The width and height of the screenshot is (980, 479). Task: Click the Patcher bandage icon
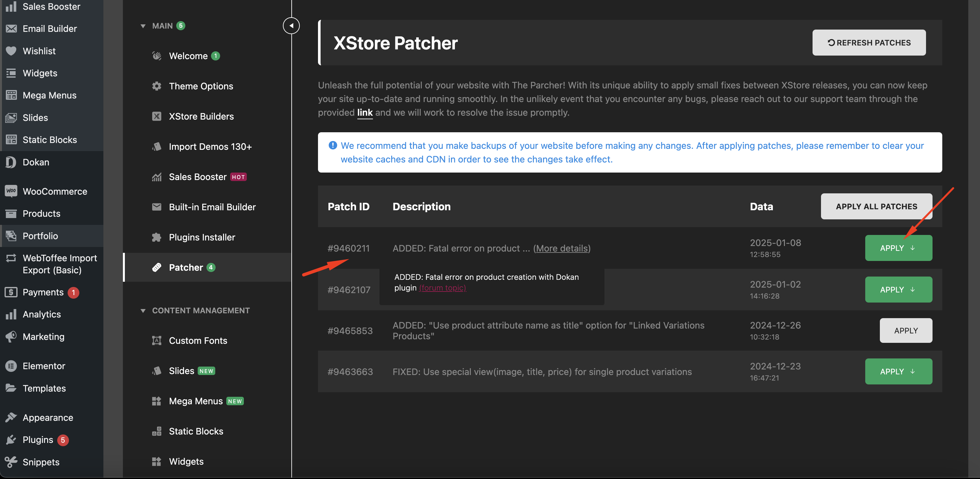[157, 267]
